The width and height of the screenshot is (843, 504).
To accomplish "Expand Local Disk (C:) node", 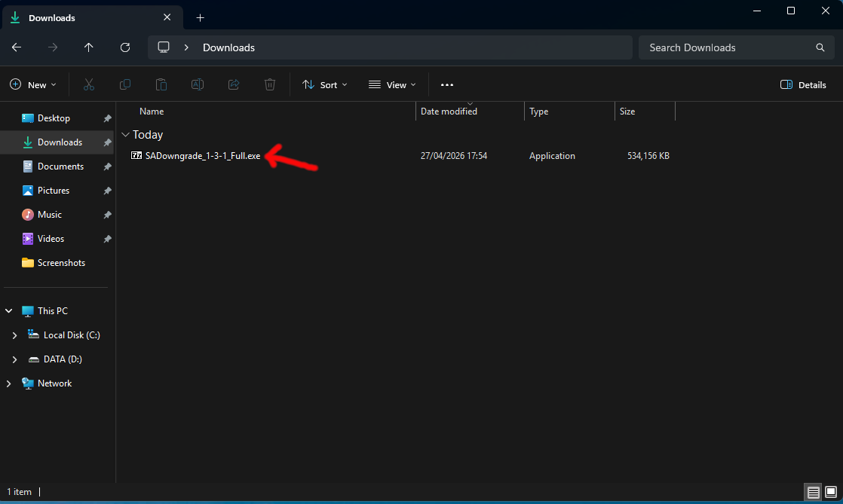I will tap(14, 335).
